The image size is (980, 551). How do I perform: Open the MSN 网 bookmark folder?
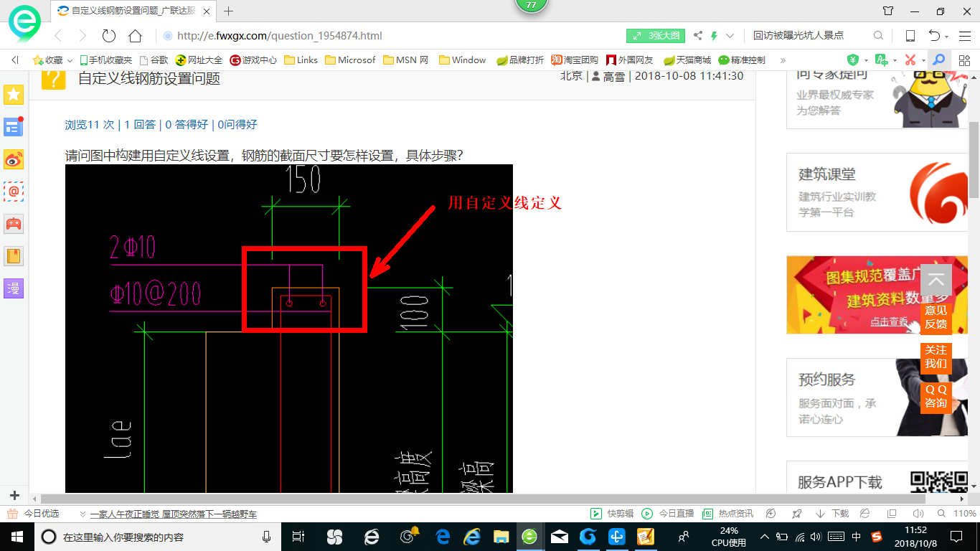(405, 60)
